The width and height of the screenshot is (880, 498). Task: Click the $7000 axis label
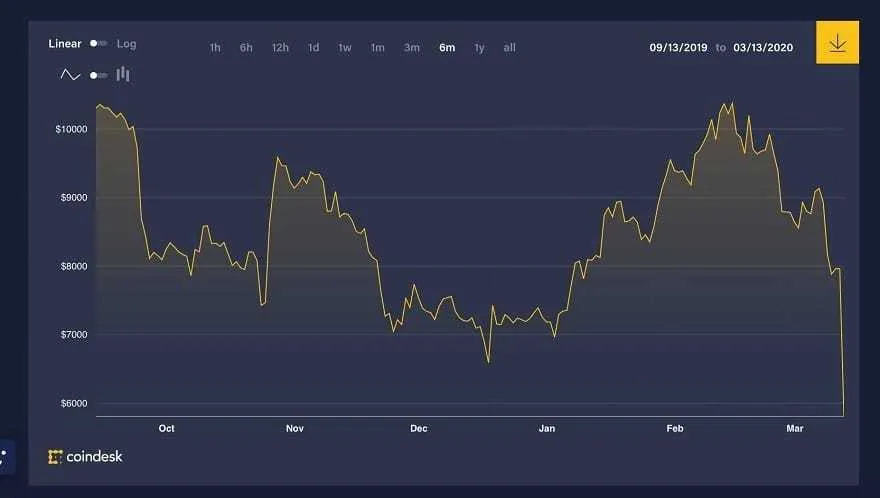pyautogui.click(x=74, y=335)
